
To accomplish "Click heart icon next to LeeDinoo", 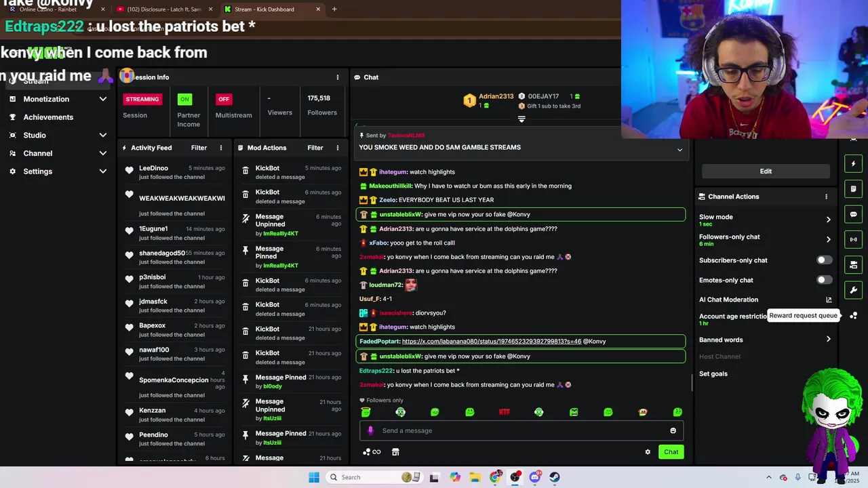I will coord(129,170).
